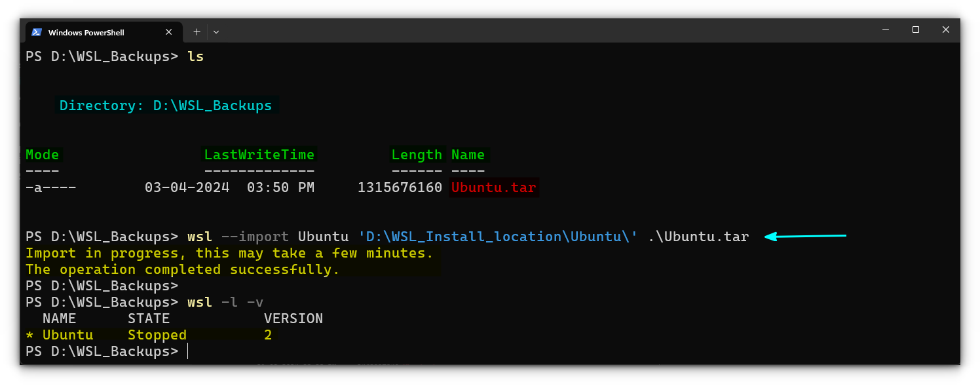Click the minimize button on the window
This screenshot has height=386, width=980.
pos(885,29)
